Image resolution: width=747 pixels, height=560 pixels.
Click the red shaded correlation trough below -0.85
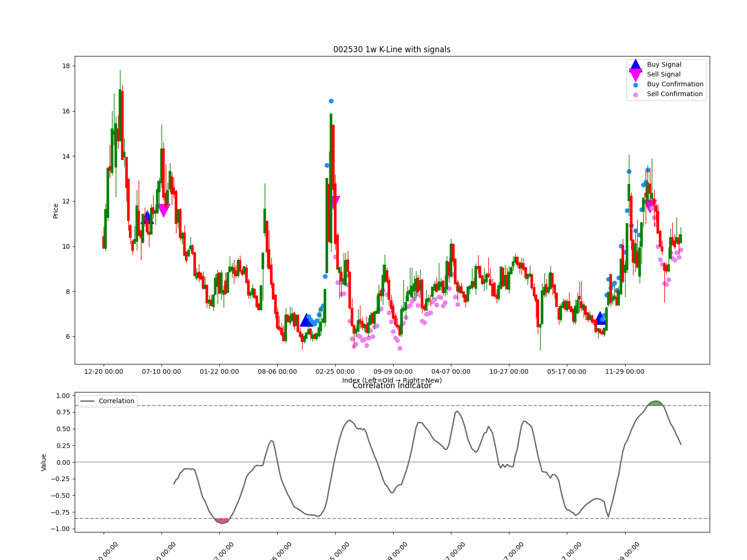click(x=222, y=521)
